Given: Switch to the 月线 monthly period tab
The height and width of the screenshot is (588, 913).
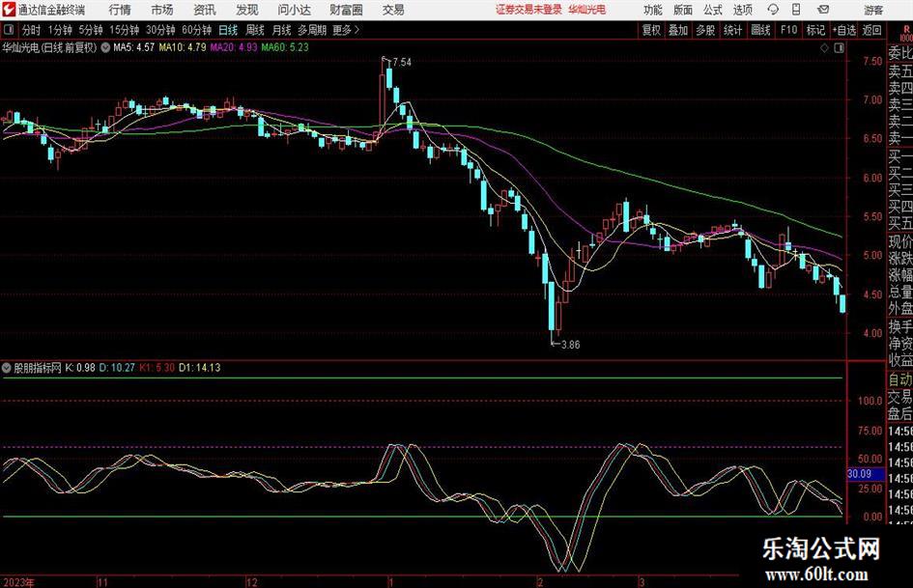Looking at the screenshot, I should 282,30.
